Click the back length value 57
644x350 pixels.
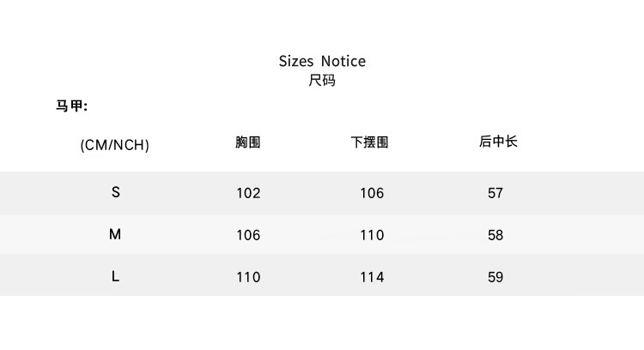[495, 193]
